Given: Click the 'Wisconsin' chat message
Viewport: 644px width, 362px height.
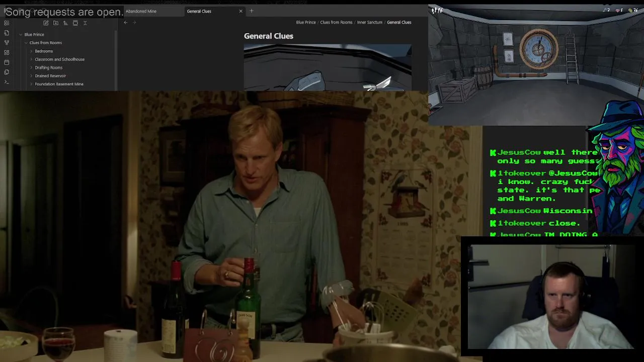Looking at the screenshot, I should click(x=568, y=211).
